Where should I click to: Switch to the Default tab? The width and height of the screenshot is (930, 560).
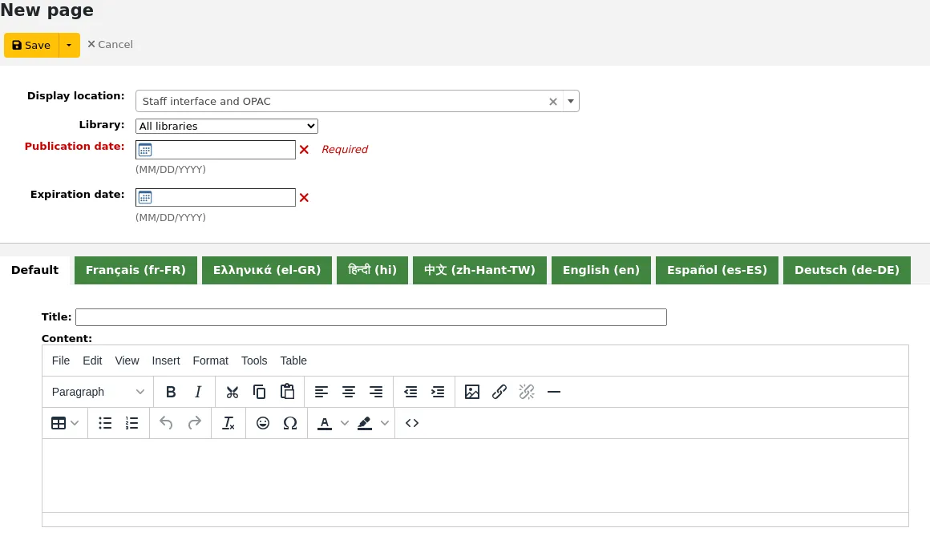[35, 270]
